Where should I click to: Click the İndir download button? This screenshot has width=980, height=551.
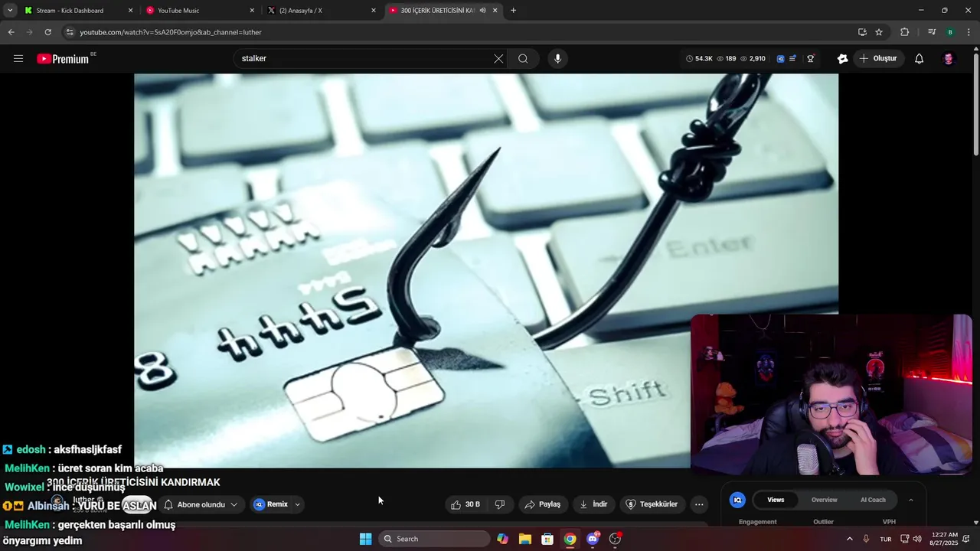pos(594,504)
